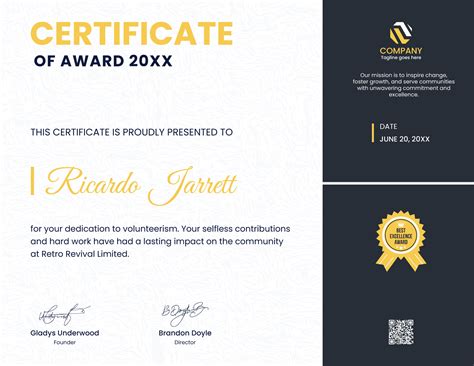Click the date 'JUNE 20, 20XX'

click(404, 139)
